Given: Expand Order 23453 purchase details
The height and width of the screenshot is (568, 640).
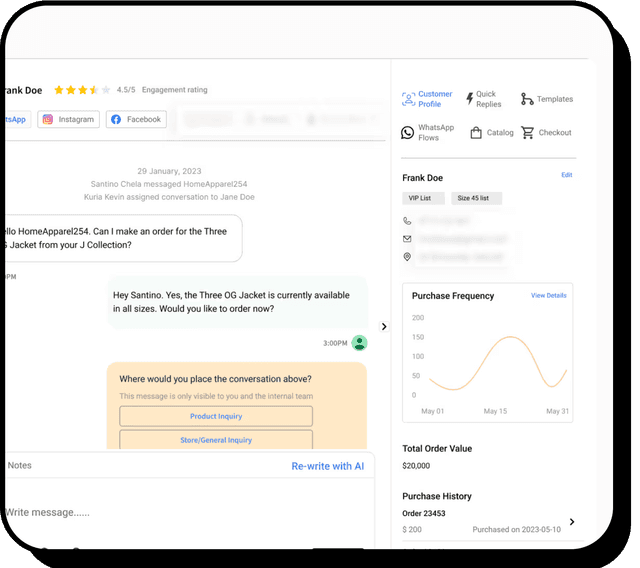Looking at the screenshot, I should point(571,521).
